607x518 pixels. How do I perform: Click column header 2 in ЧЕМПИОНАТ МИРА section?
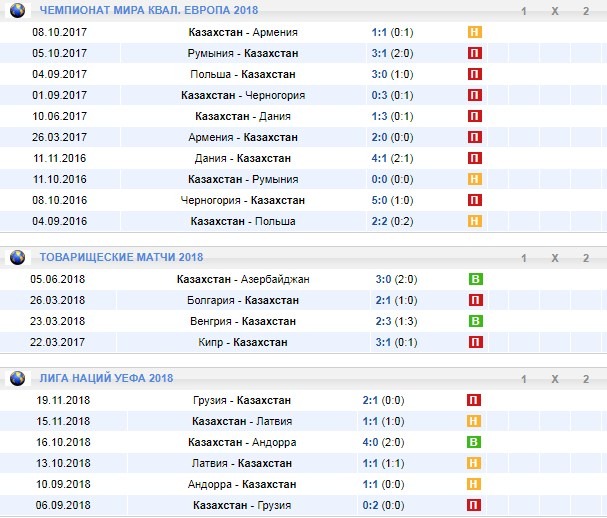pyautogui.click(x=586, y=11)
